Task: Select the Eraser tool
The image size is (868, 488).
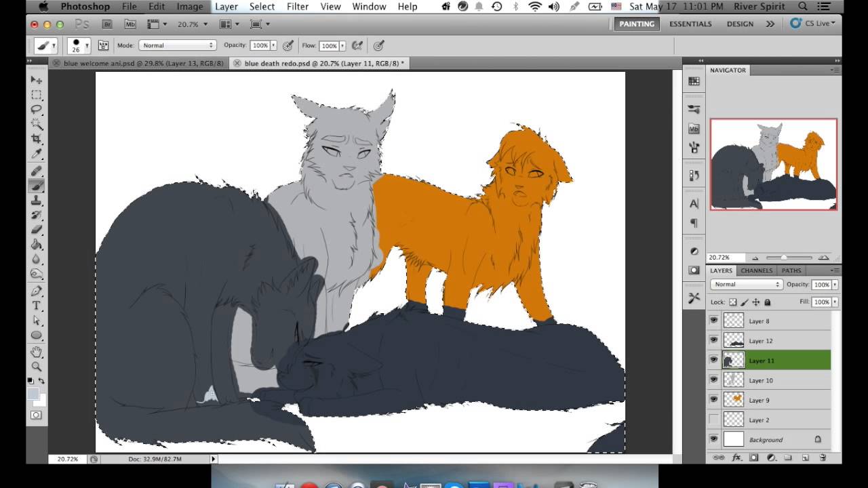Action: tap(37, 230)
